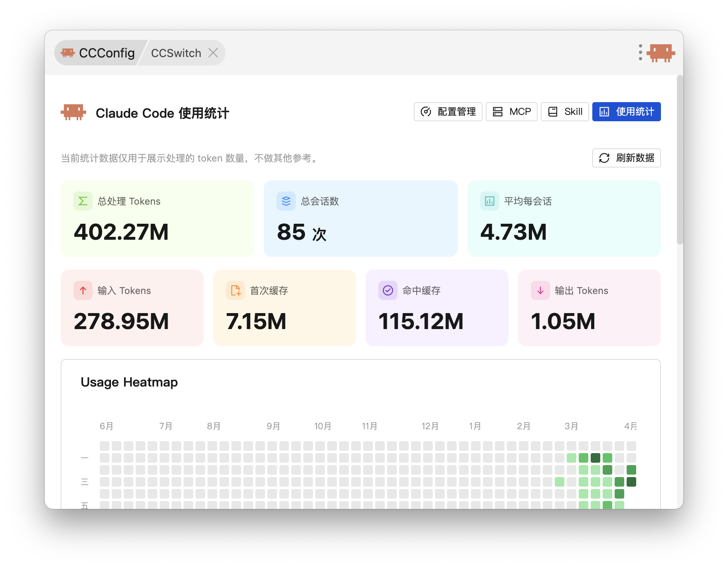Click the darkest green heatmap cell in Monday row

tap(595, 458)
